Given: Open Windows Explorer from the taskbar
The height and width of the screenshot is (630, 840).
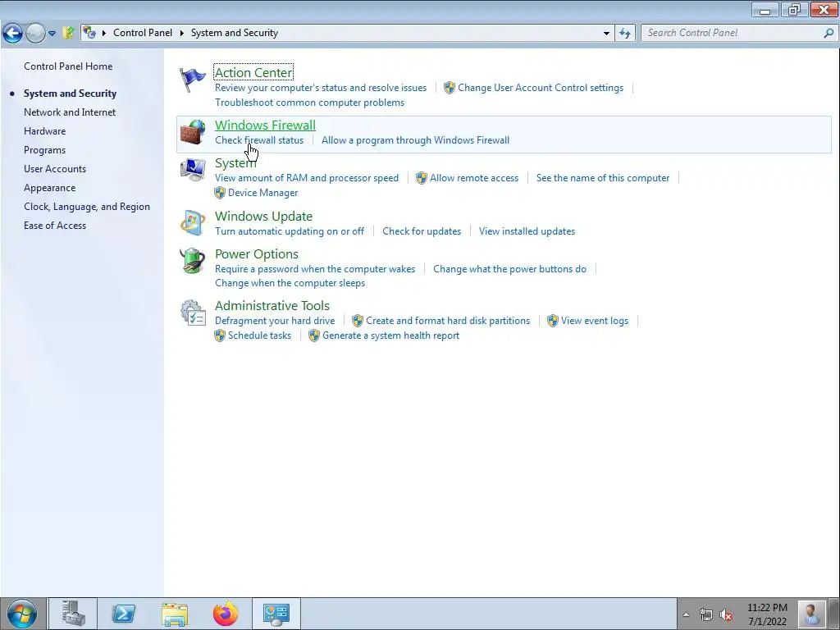Looking at the screenshot, I should click(175, 614).
